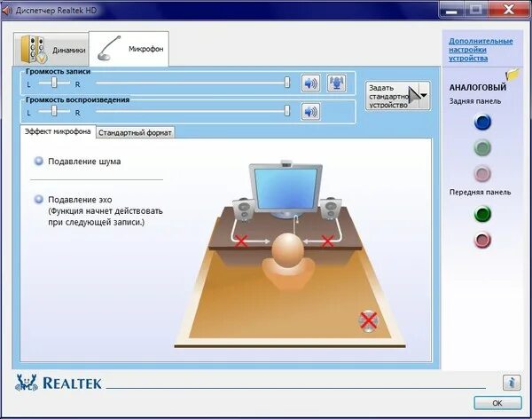Select the red front panel jack
This screenshot has height=419, width=532.
(x=482, y=240)
